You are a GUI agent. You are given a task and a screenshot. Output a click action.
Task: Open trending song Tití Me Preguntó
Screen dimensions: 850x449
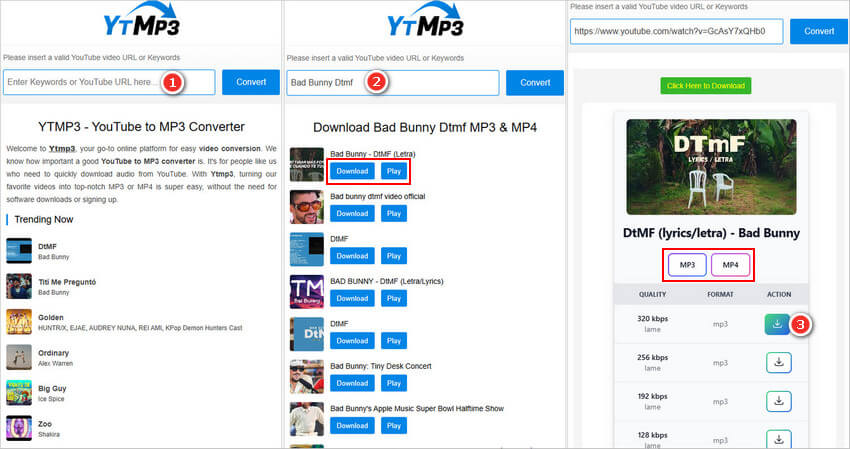pos(67,282)
